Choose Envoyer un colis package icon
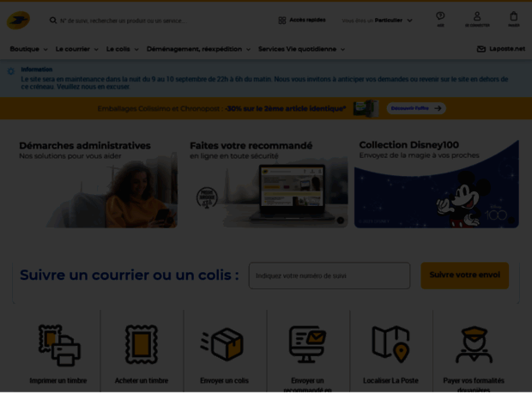Image resolution: width=532 pixels, height=400 pixels. click(x=222, y=343)
